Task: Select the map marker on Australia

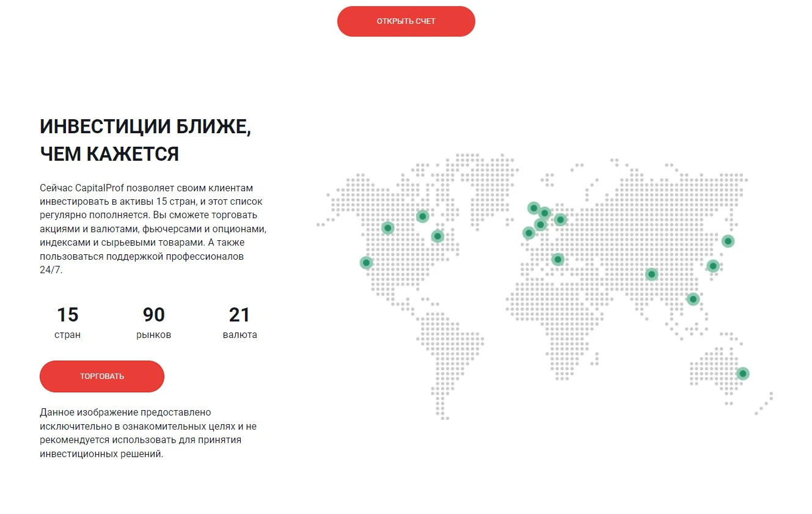Action: click(742, 373)
